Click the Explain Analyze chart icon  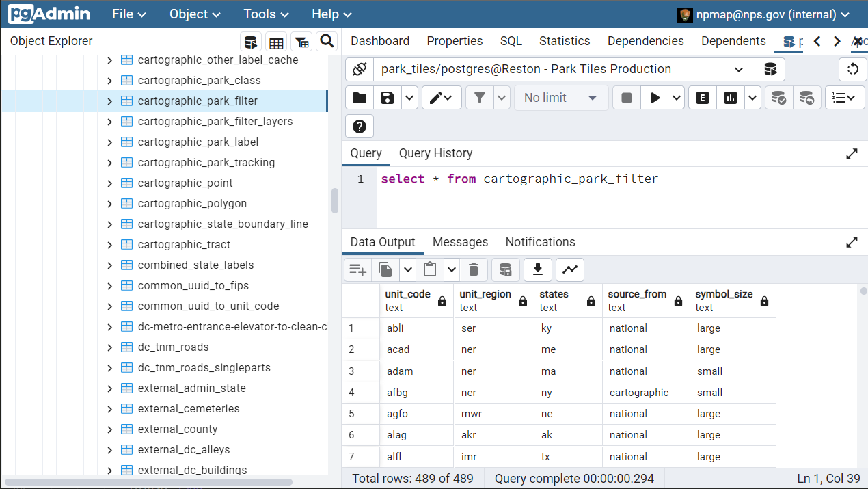click(x=731, y=98)
